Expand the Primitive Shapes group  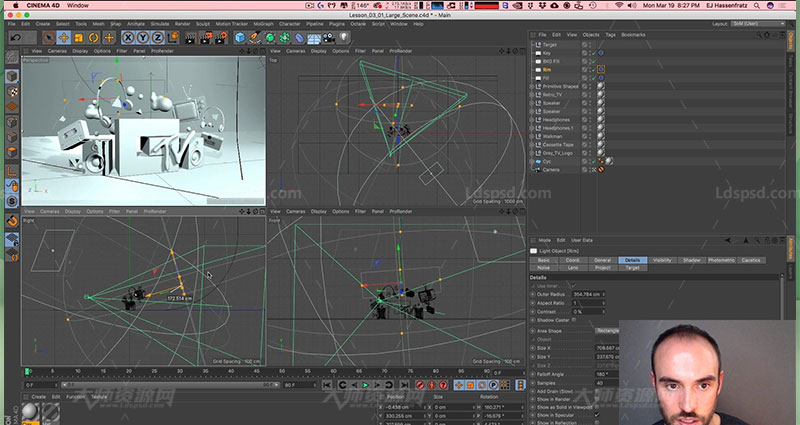tap(532, 87)
